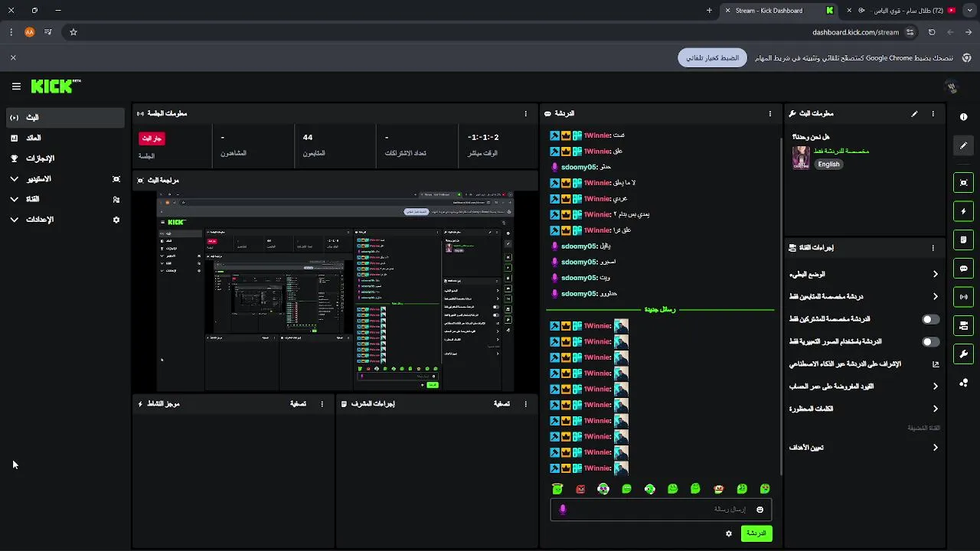Edit stream info with the pencil in panel header
The height and width of the screenshot is (551, 980).
click(x=914, y=113)
